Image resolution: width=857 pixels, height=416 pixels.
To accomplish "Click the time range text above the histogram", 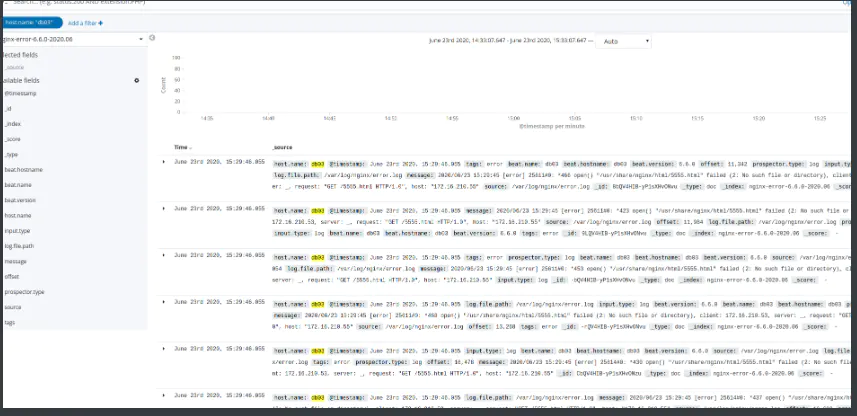I will (x=508, y=41).
